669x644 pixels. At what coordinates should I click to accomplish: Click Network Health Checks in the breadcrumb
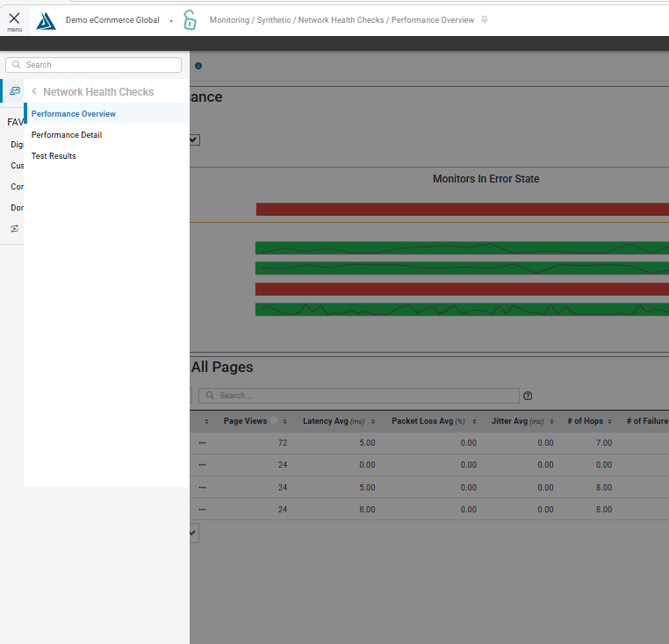341,20
